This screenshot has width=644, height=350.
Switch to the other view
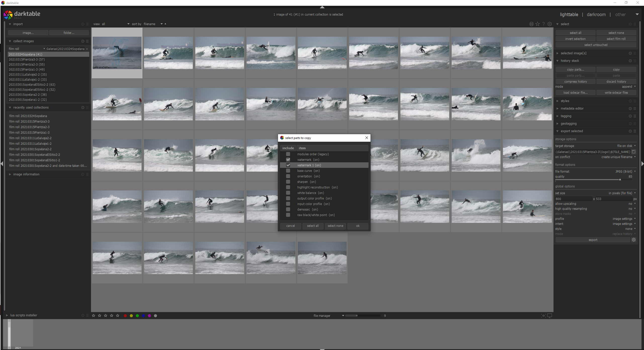coord(620,14)
